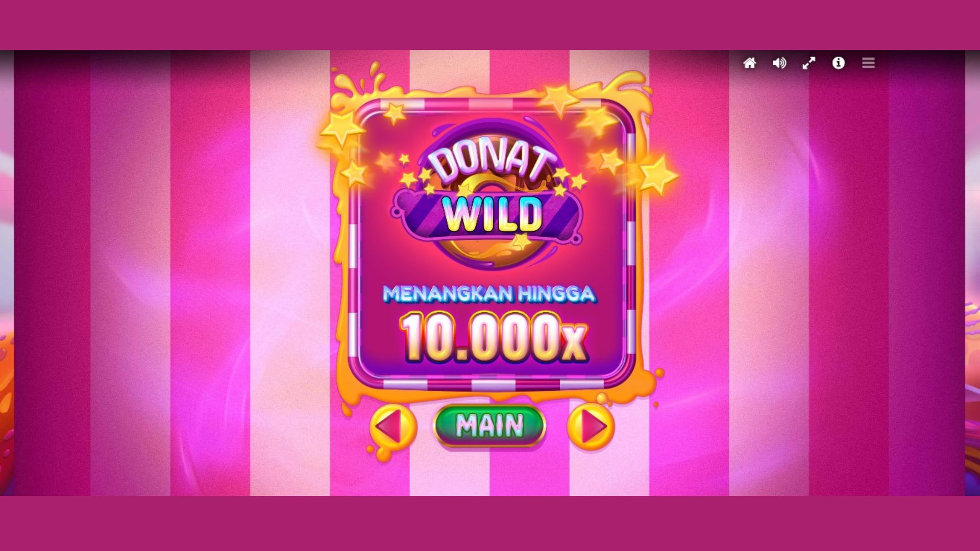Image resolution: width=980 pixels, height=551 pixels.
Task: Click the orange candy at the left edge
Action: [x=6, y=408]
